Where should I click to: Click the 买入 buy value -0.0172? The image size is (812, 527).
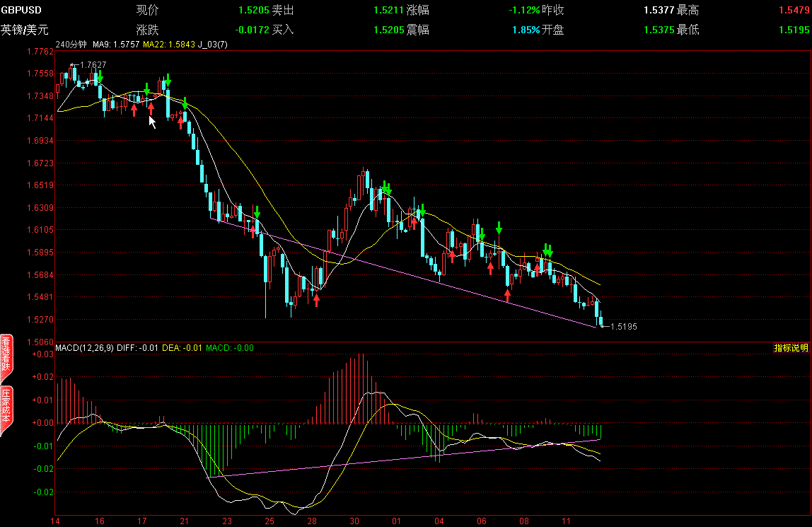252,30
